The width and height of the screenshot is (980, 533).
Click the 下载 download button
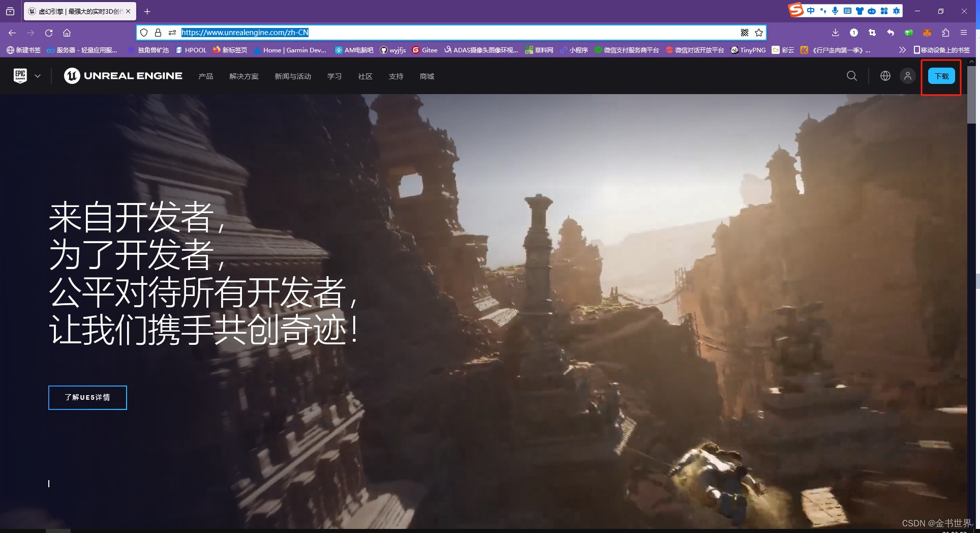[942, 75]
